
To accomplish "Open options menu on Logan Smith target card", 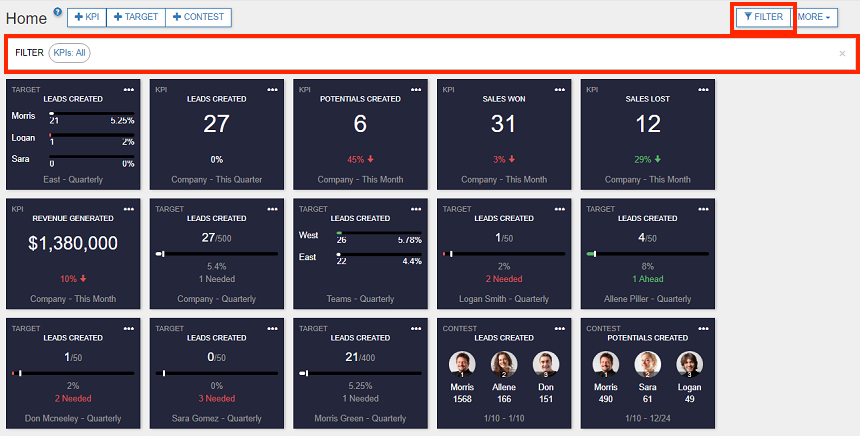I will [559, 209].
